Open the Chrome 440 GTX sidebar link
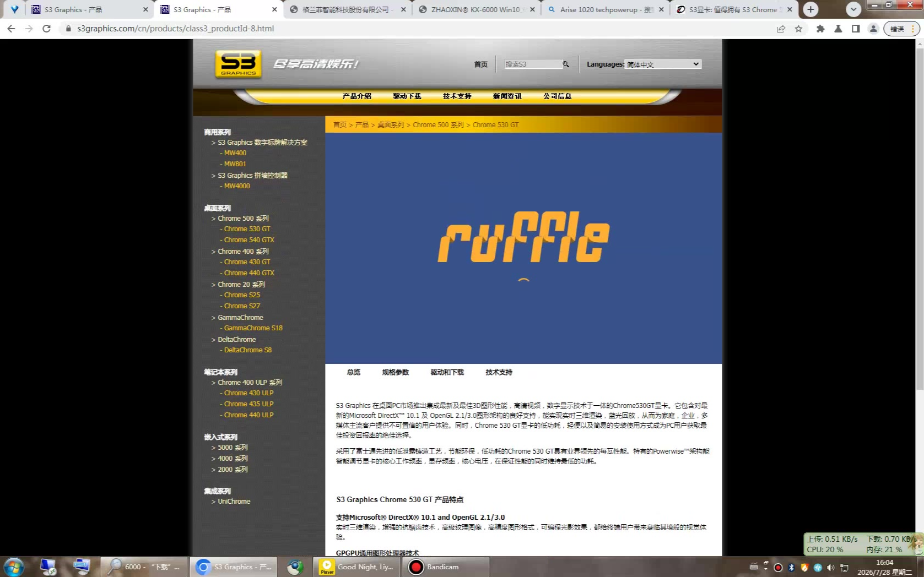 249,273
